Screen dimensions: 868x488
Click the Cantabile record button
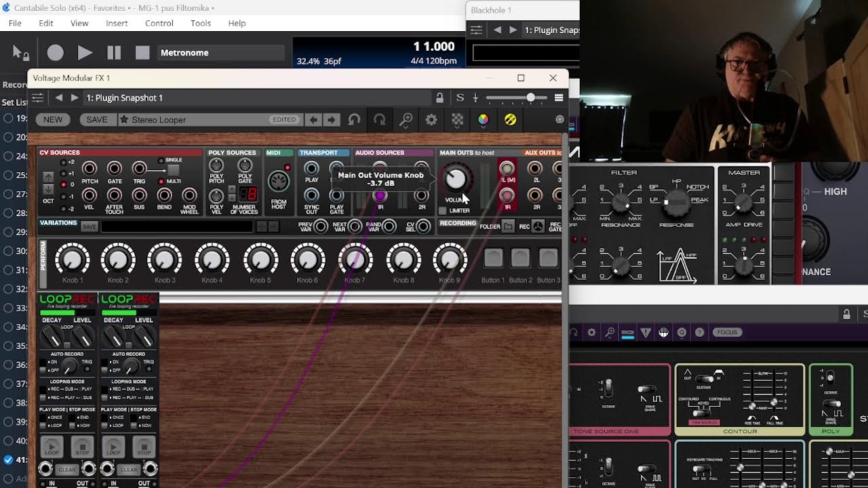tap(56, 53)
